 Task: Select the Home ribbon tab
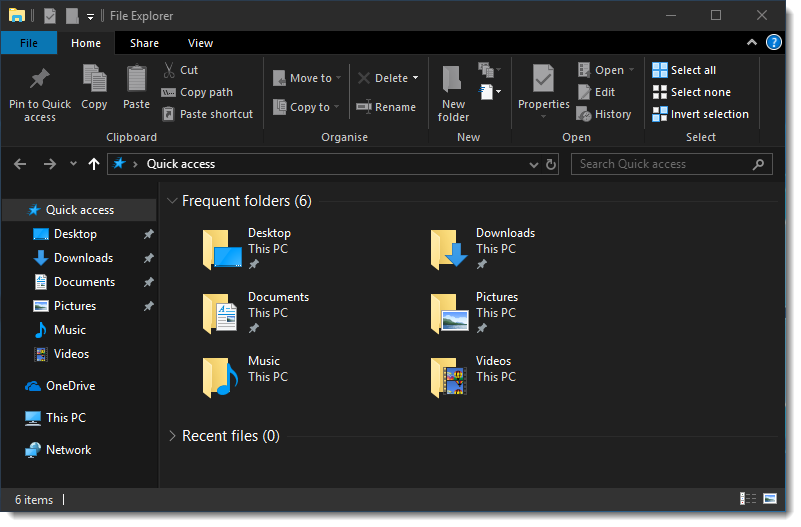(86, 43)
